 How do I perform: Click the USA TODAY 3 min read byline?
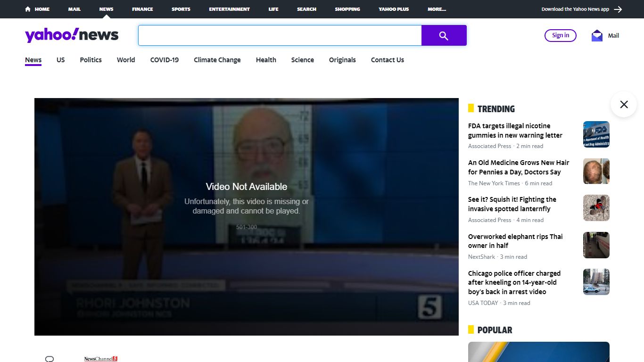pyautogui.click(x=499, y=303)
